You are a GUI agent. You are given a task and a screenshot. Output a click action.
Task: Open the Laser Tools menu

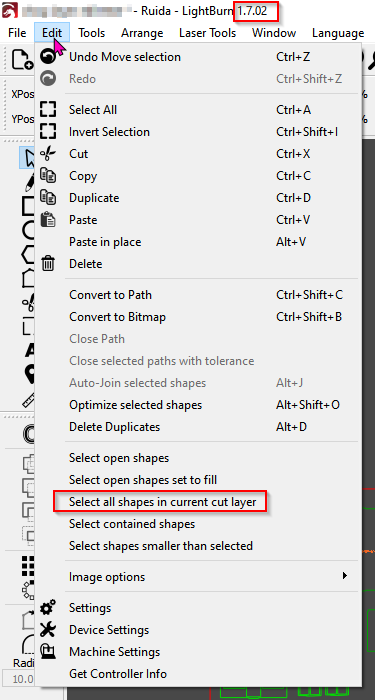pos(208,33)
